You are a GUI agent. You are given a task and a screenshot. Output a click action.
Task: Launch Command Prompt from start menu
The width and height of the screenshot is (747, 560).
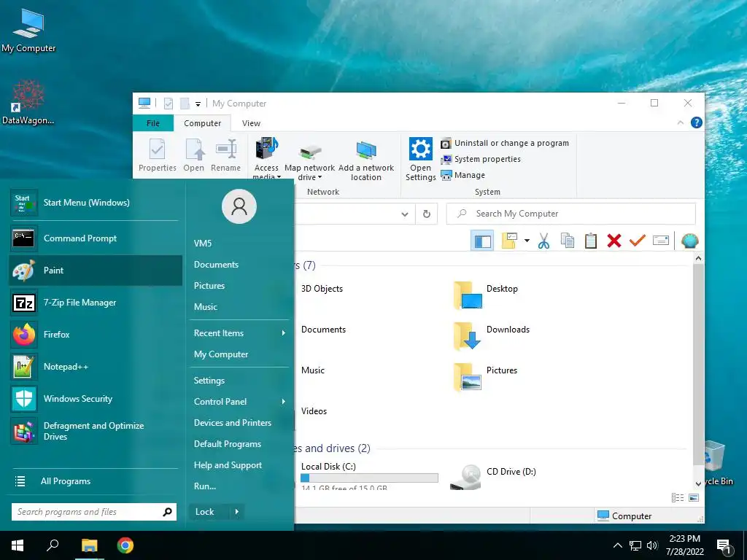(96, 238)
